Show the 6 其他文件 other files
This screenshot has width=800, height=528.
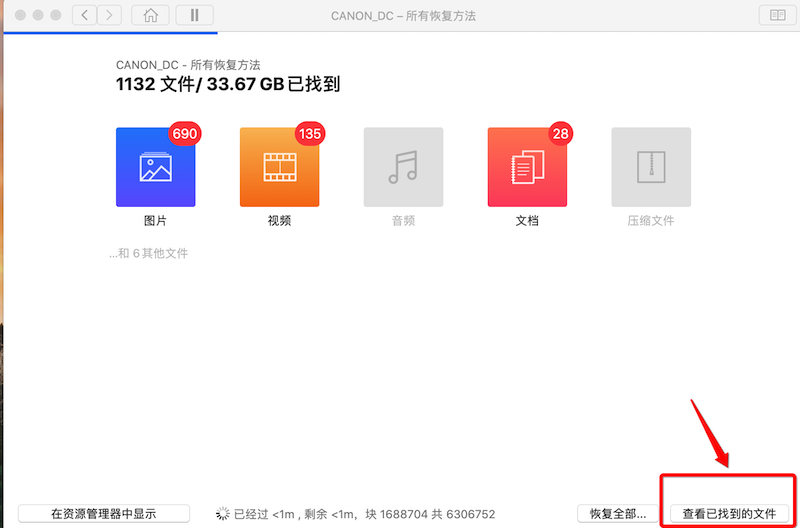[149, 254]
